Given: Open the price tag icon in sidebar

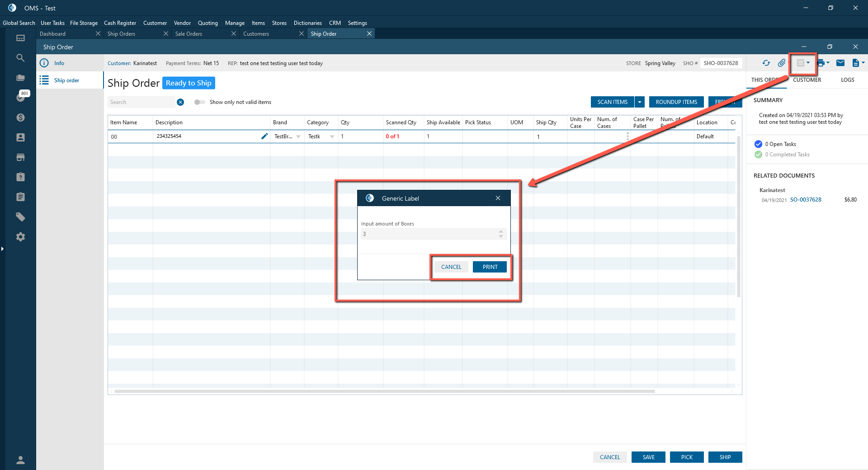Looking at the screenshot, I should [x=20, y=217].
